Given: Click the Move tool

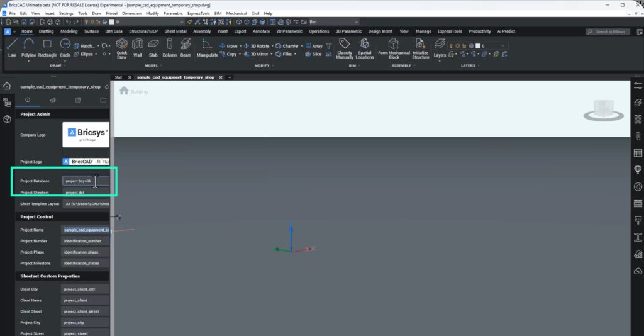Looking at the screenshot, I should (228, 46).
